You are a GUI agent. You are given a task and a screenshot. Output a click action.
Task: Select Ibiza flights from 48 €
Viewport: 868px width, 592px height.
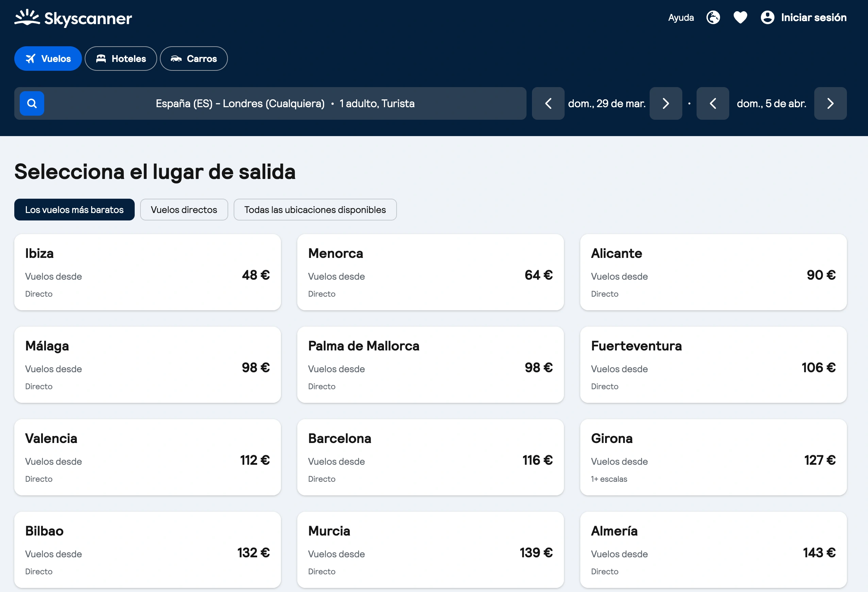coord(147,272)
